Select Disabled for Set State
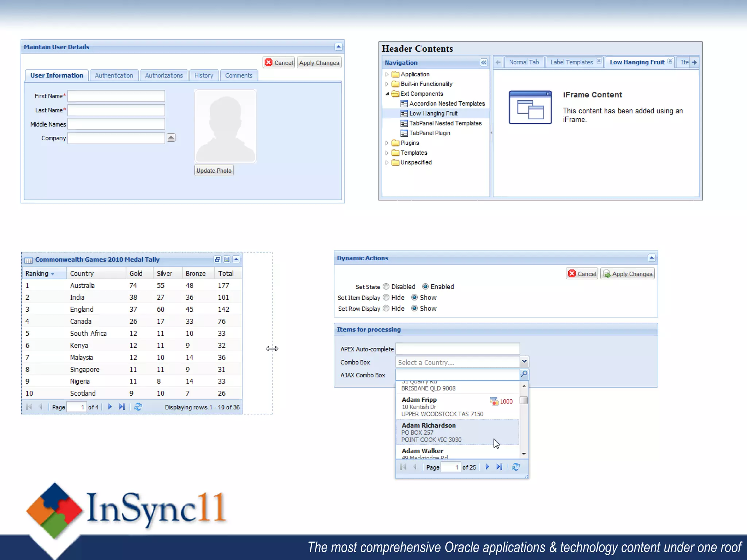 tap(386, 287)
